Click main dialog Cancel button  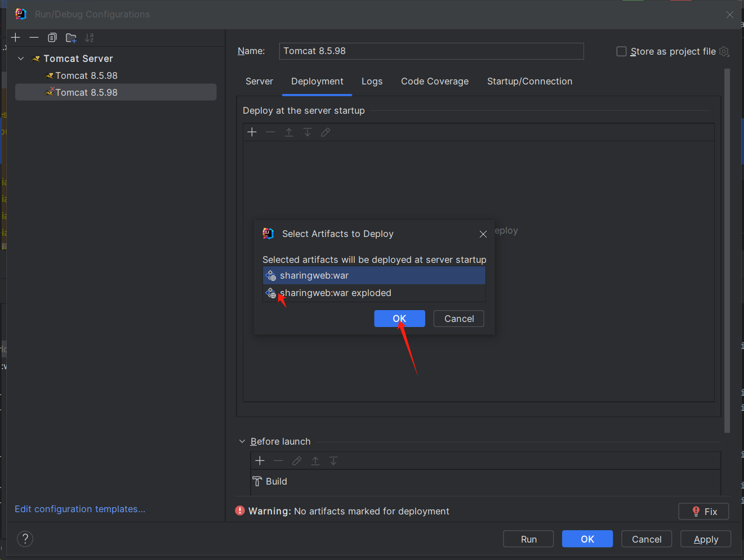(647, 539)
